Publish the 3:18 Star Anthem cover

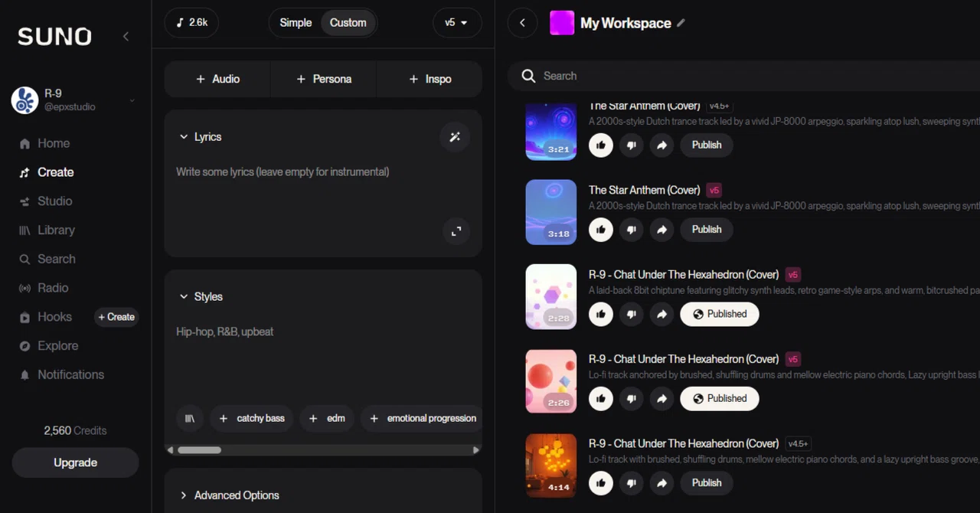click(707, 230)
